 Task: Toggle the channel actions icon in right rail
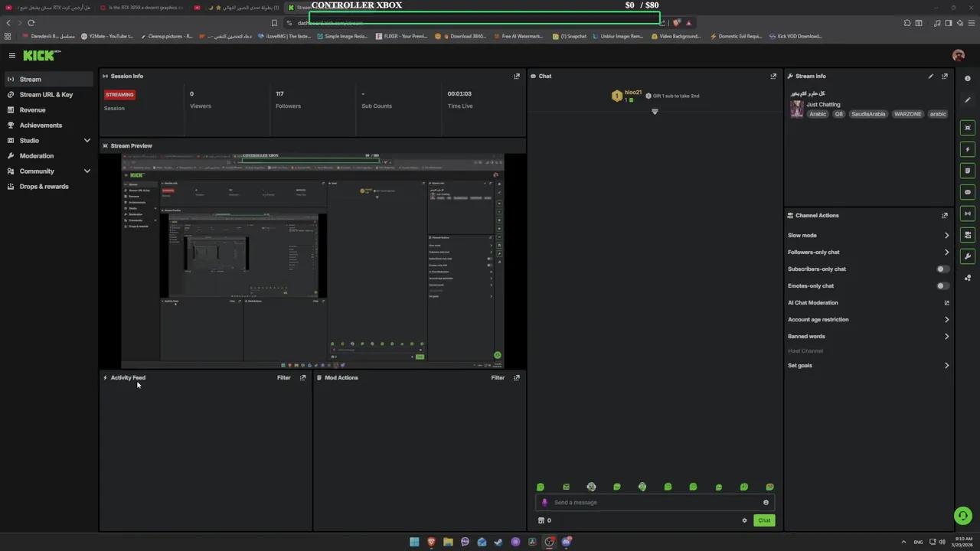(x=968, y=235)
